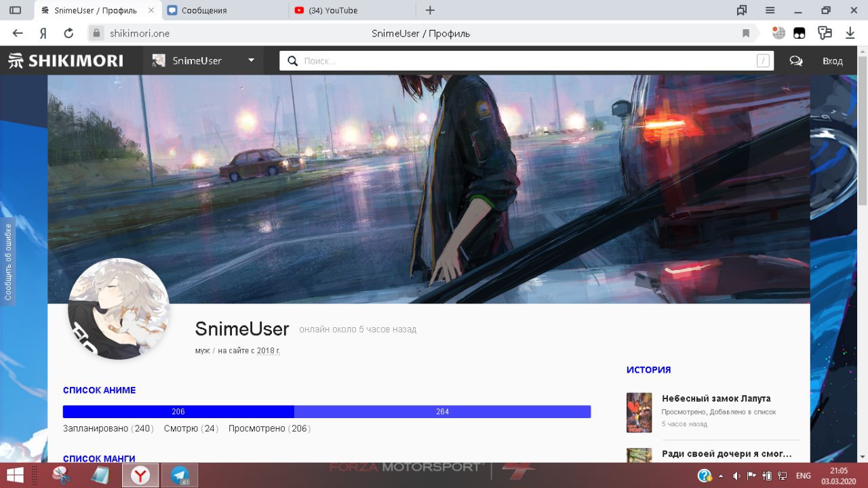The image size is (868, 488).
Task: Click the Yandex Я home button
Action: tap(43, 33)
